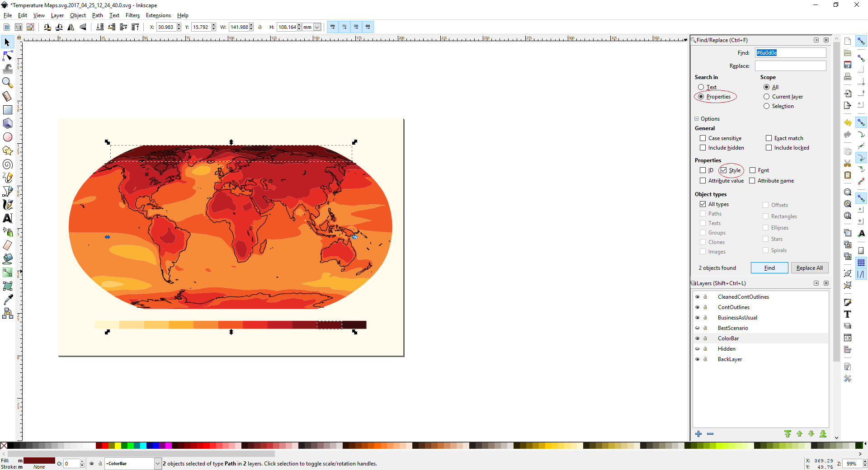Open the Extensions menu
Viewport: 868px width, 470px height.
158,15
